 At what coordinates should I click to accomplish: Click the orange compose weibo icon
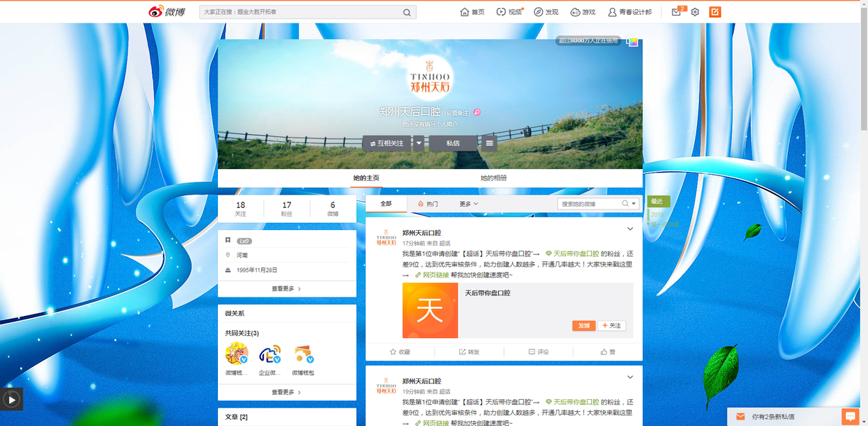click(x=715, y=12)
